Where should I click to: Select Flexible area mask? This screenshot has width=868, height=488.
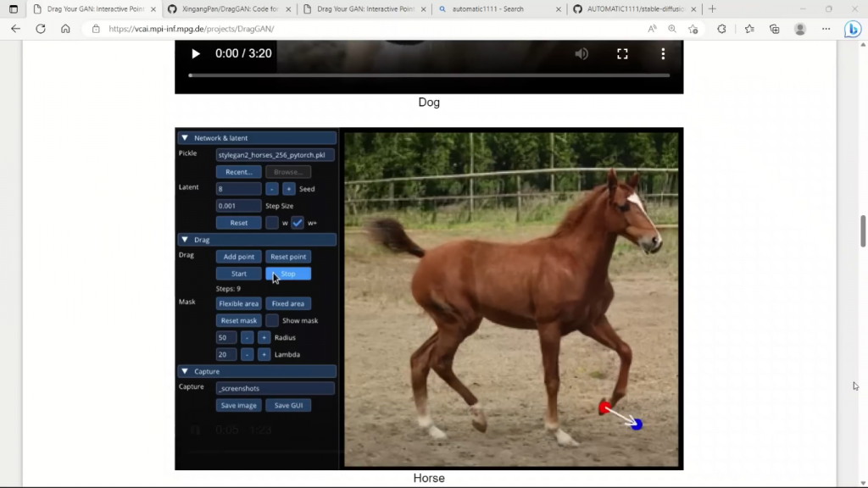point(238,304)
